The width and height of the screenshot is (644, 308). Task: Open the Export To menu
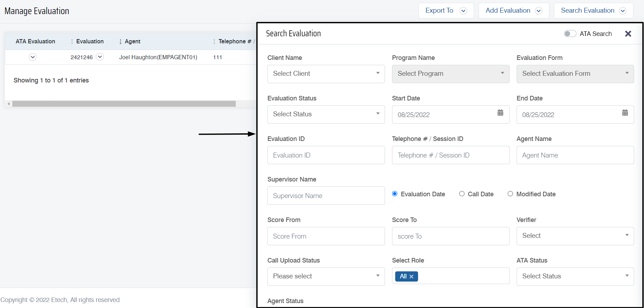(446, 11)
